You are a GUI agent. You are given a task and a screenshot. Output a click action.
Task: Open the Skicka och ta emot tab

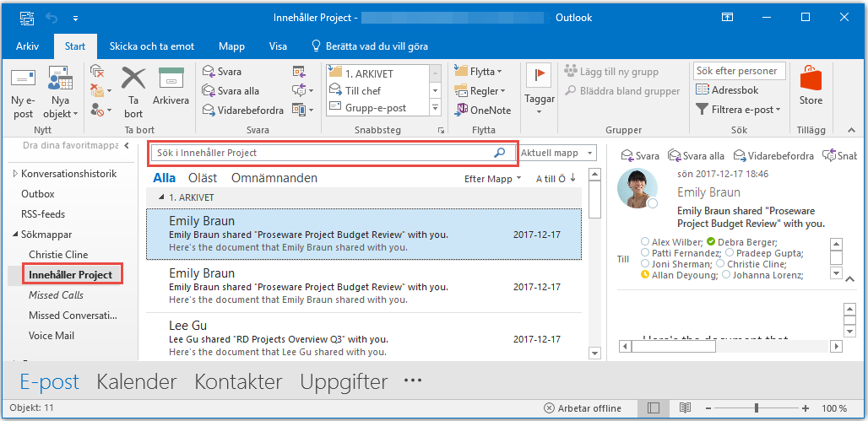coord(152,46)
